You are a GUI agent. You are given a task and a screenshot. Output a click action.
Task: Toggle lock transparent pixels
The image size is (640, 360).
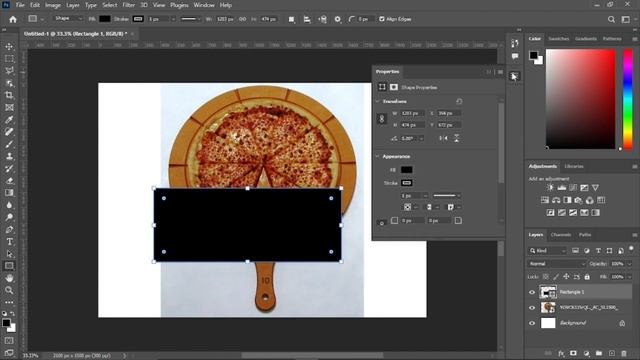click(x=546, y=277)
